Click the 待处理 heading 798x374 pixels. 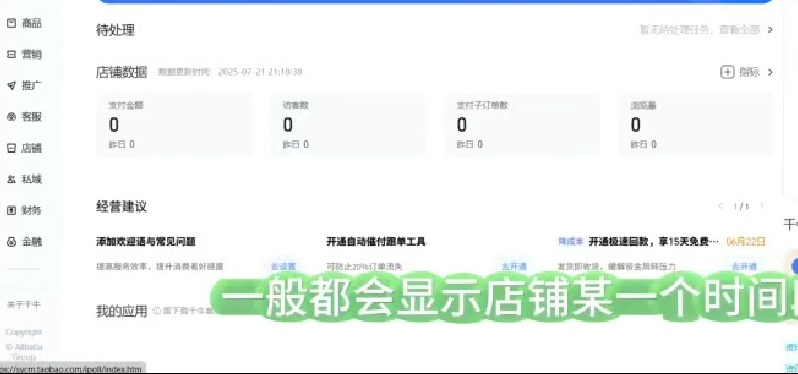[116, 30]
